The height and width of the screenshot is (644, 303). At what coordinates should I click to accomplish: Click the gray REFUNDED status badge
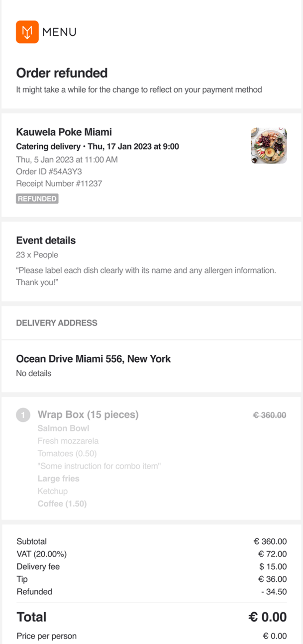37,199
